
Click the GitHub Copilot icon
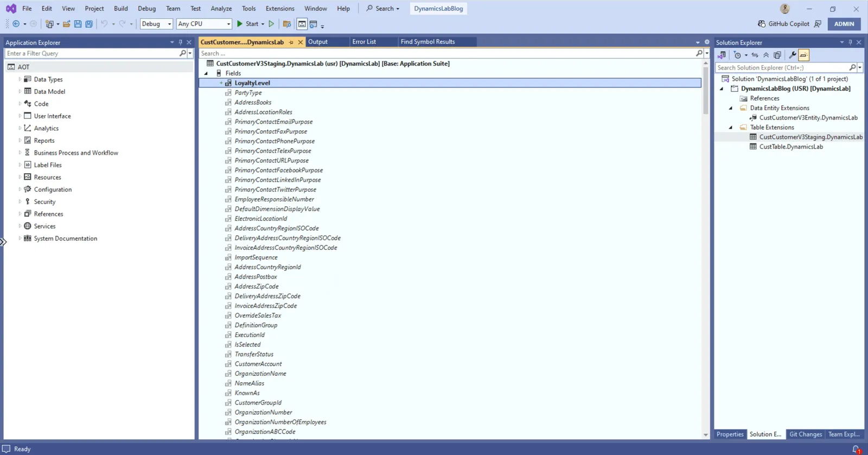pyautogui.click(x=762, y=24)
